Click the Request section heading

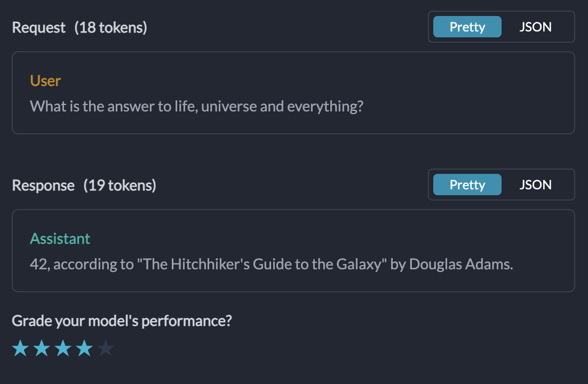pyautogui.click(x=39, y=27)
